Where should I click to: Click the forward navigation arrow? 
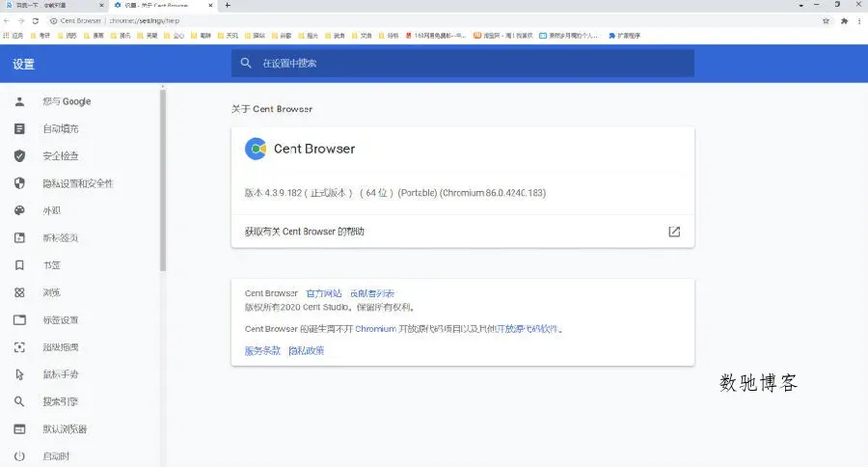(21, 20)
